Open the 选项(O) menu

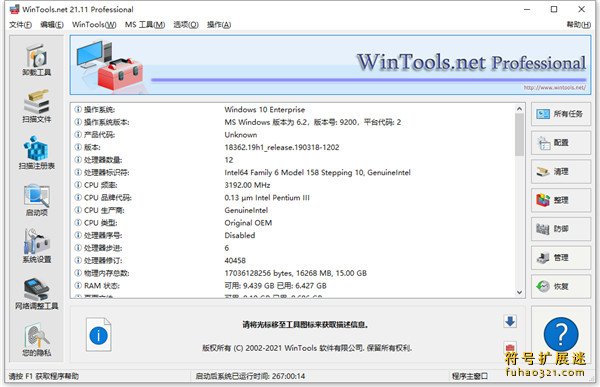pyautogui.click(x=186, y=24)
